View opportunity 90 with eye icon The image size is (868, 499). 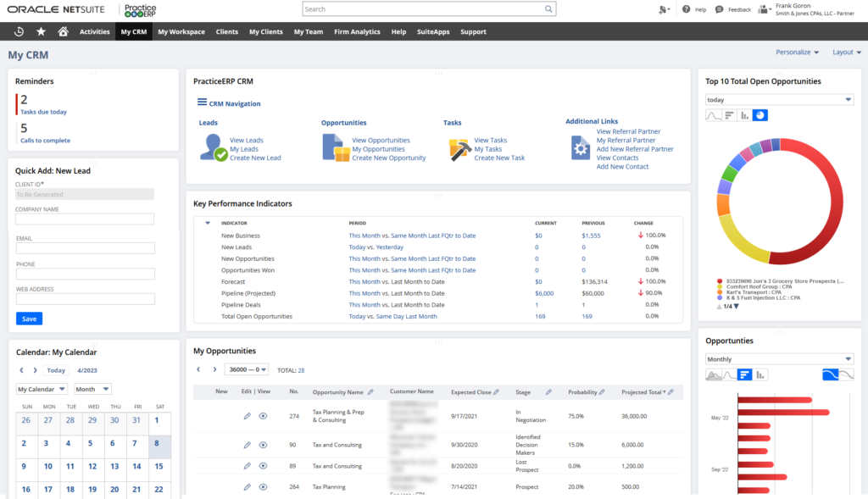pyautogui.click(x=263, y=445)
